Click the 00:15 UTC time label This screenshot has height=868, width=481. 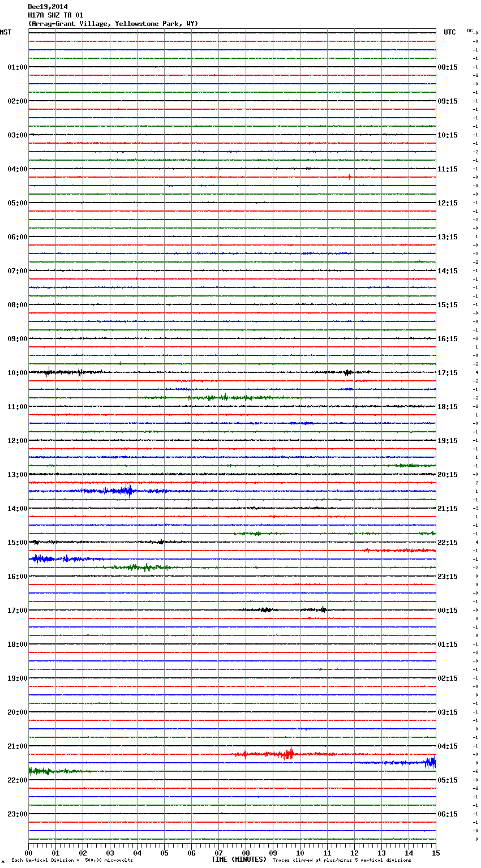pos(448,611)
